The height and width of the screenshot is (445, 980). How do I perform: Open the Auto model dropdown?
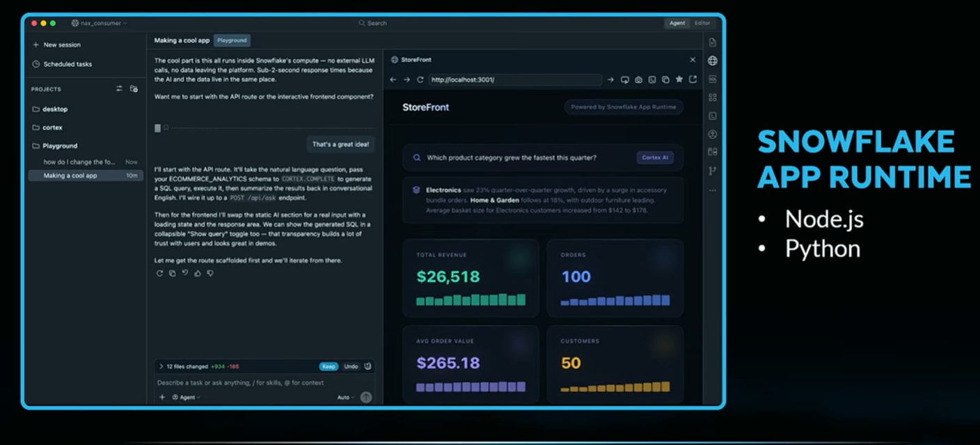(x=346, y=397)
